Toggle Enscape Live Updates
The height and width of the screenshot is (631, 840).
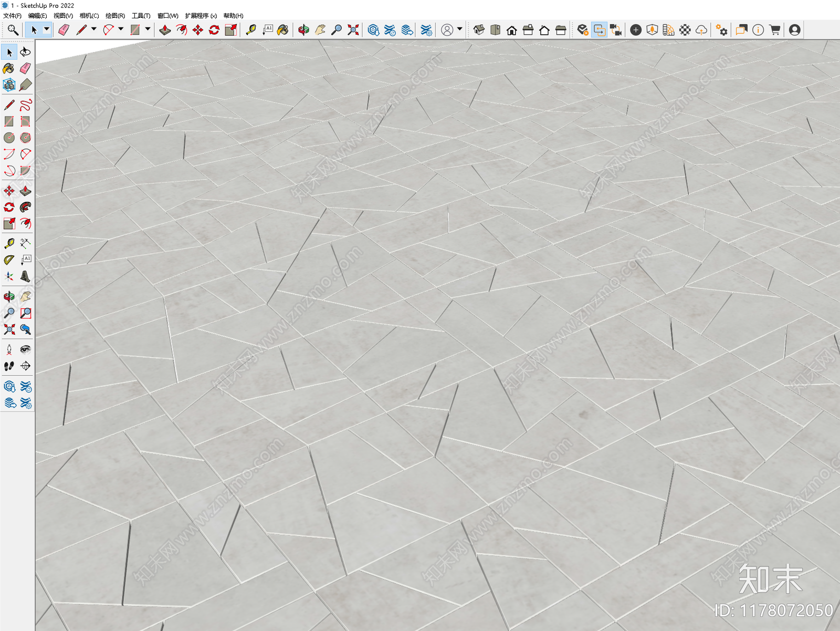coord(599,30)
